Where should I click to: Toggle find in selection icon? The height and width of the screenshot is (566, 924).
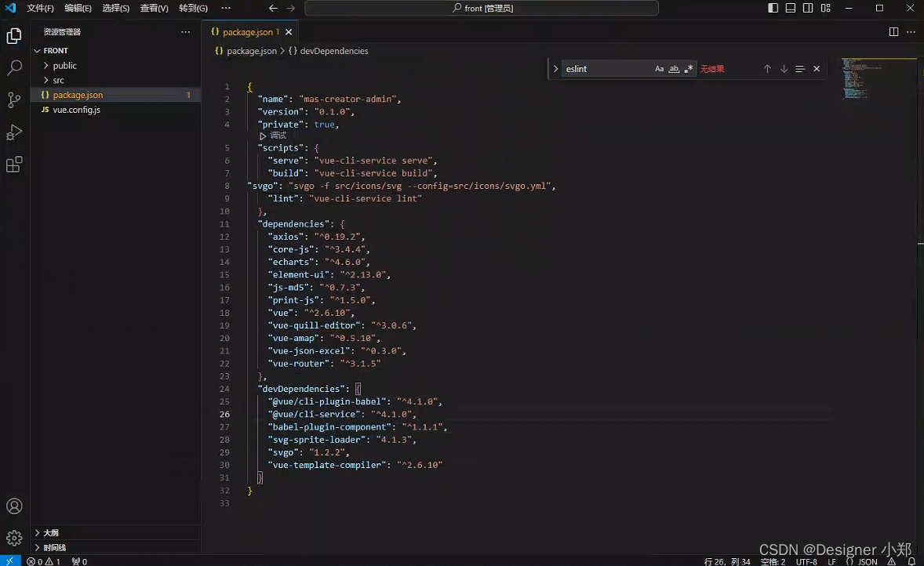pyautogui.click(x=800, y=69)
